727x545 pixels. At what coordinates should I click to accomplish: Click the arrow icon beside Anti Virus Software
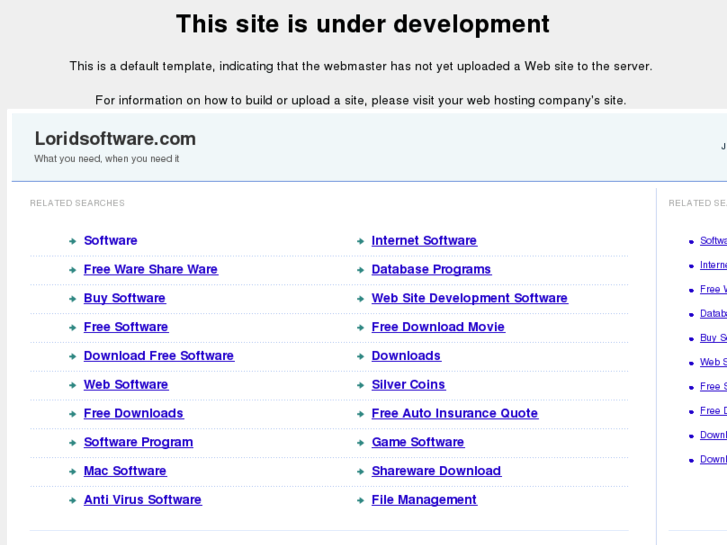[72, 500]
